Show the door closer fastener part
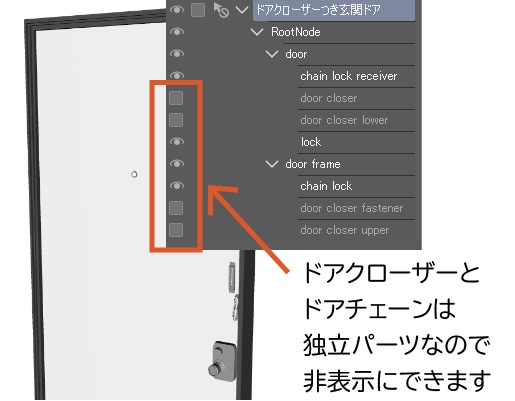This screenshot has height=401, width=515. (176, 208)
